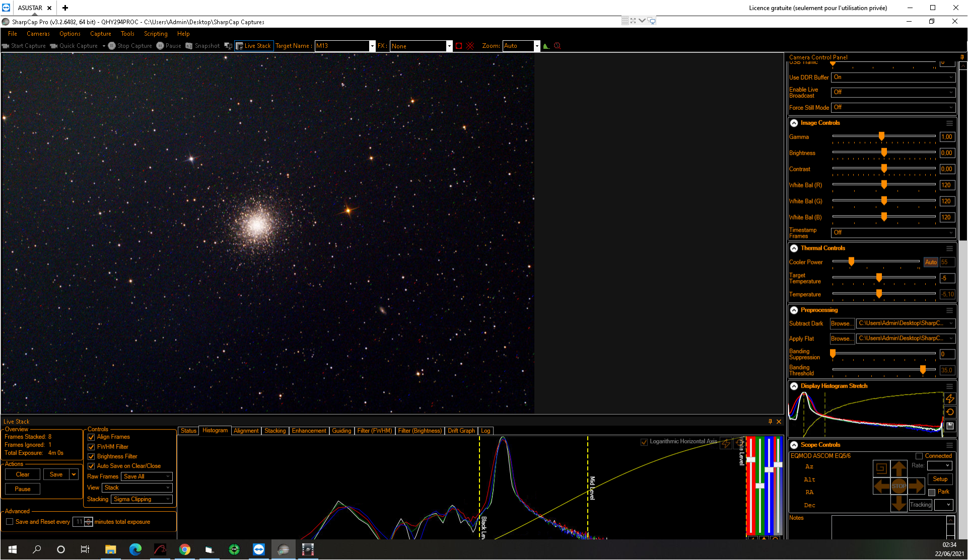Collapse the Scope Controls section
Viewport: 968px width, 560px height.
click(794, 445)
